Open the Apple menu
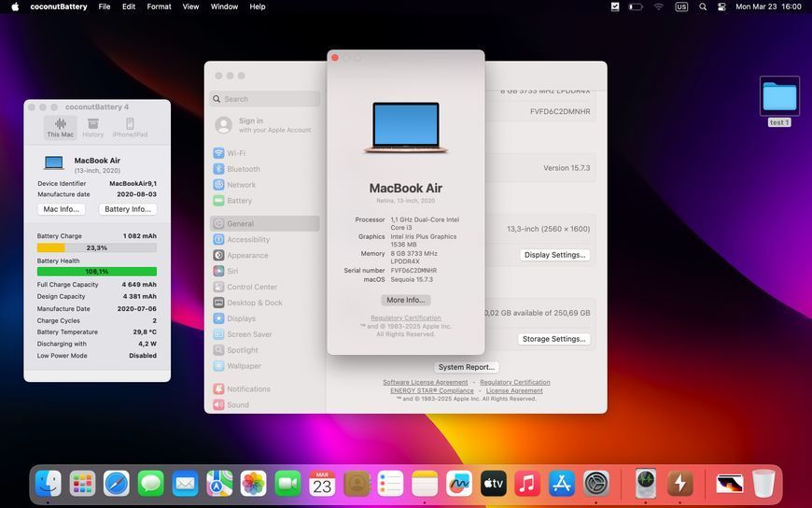 coord(15,7)
